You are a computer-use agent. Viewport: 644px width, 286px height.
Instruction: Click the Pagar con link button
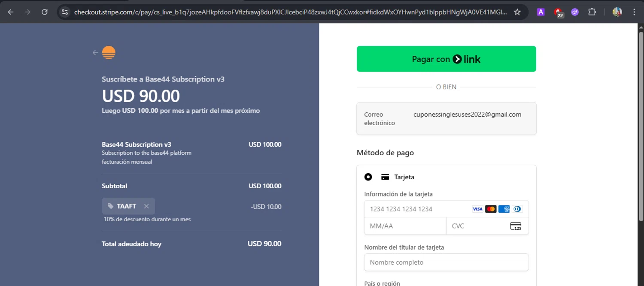point(446,59)
